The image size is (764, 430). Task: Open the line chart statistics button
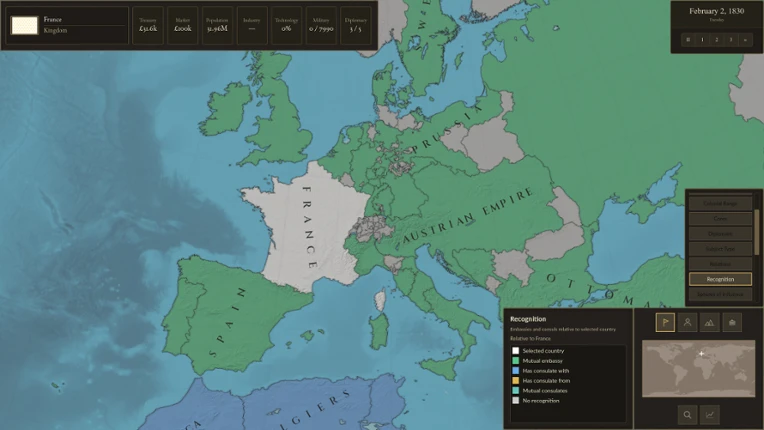pyautogui.click(x=709, y=415)
